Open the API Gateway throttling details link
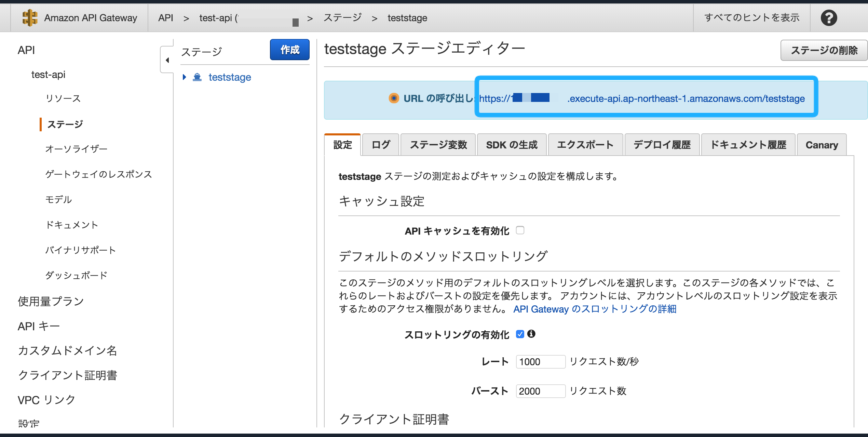 pyautogui.click(x=595, y=309)
